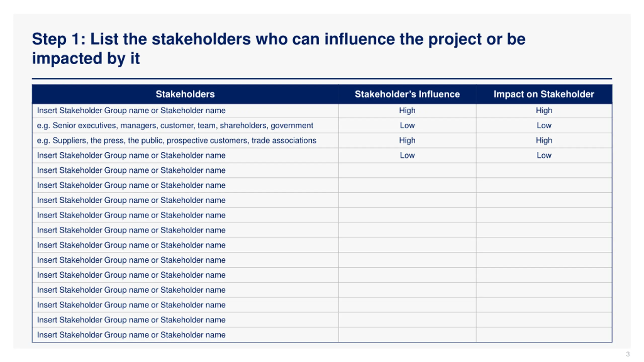Click the Influence 'High' value in first table row
Image resolution: width=644 pixels, height=362 pixels.
[407, 110]
